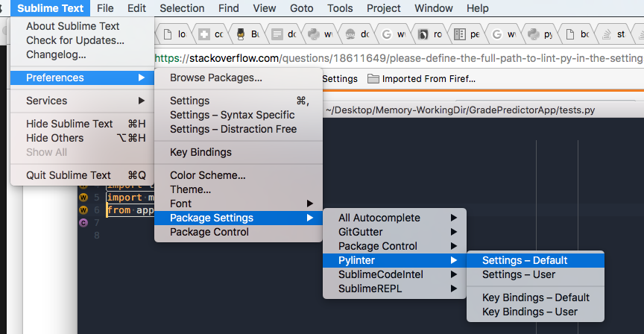Select Browse Packages…
644x334 pixels.
[239, 78]
